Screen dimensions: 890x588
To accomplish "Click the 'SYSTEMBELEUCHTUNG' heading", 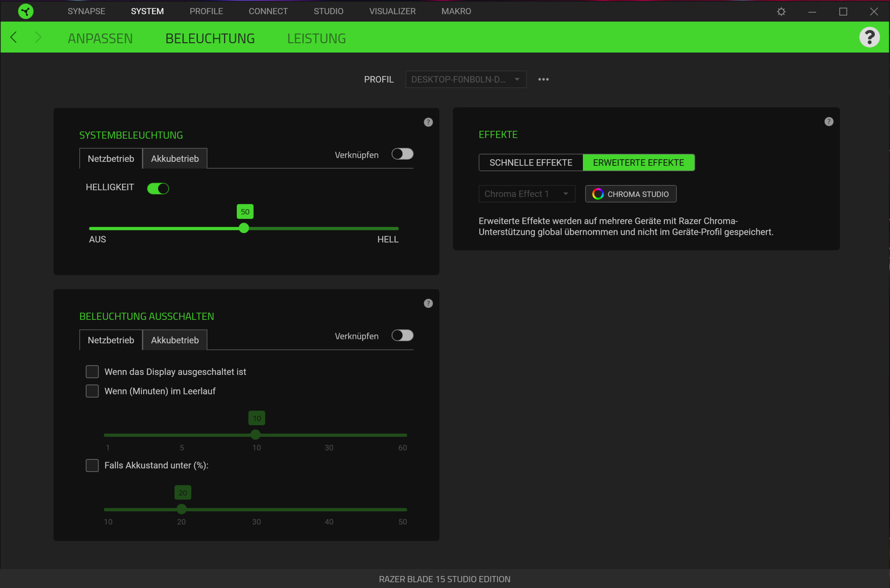I will click(x=131, y=135).
